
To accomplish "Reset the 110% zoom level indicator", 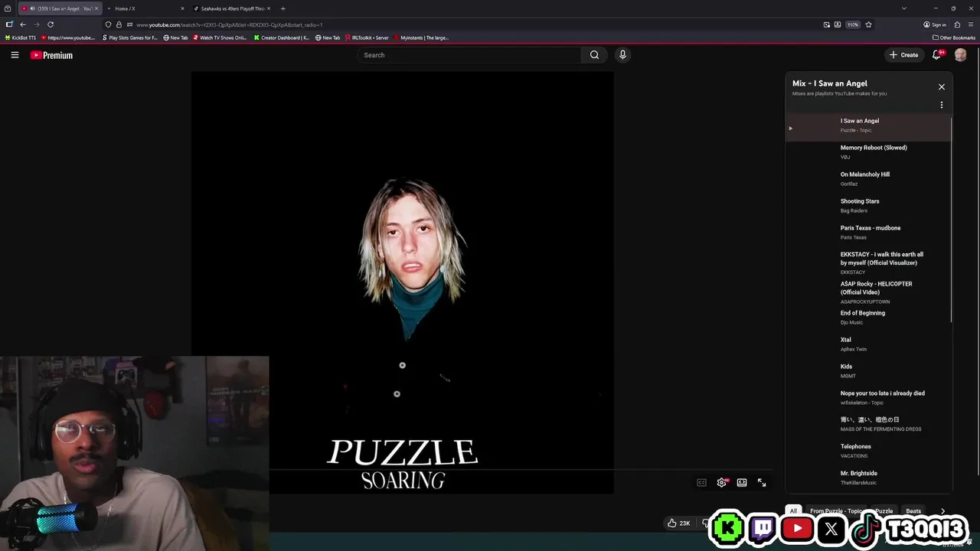I will tap(853, 24).
